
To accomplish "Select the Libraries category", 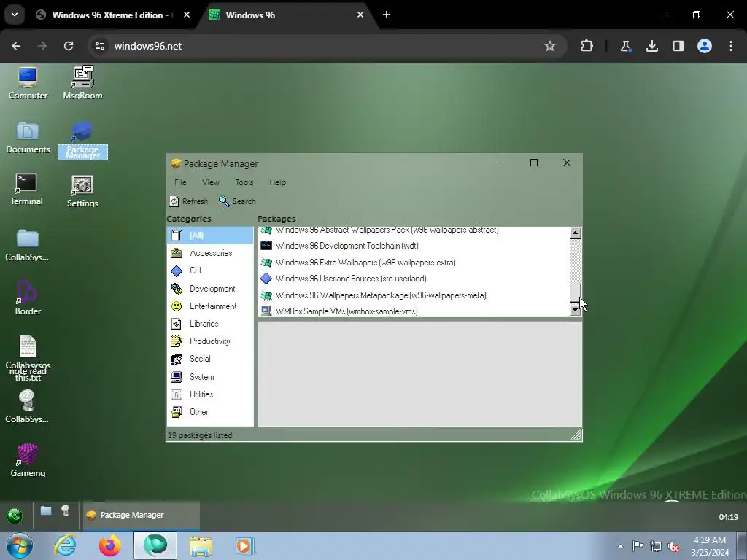I will (x=209, y=324).
